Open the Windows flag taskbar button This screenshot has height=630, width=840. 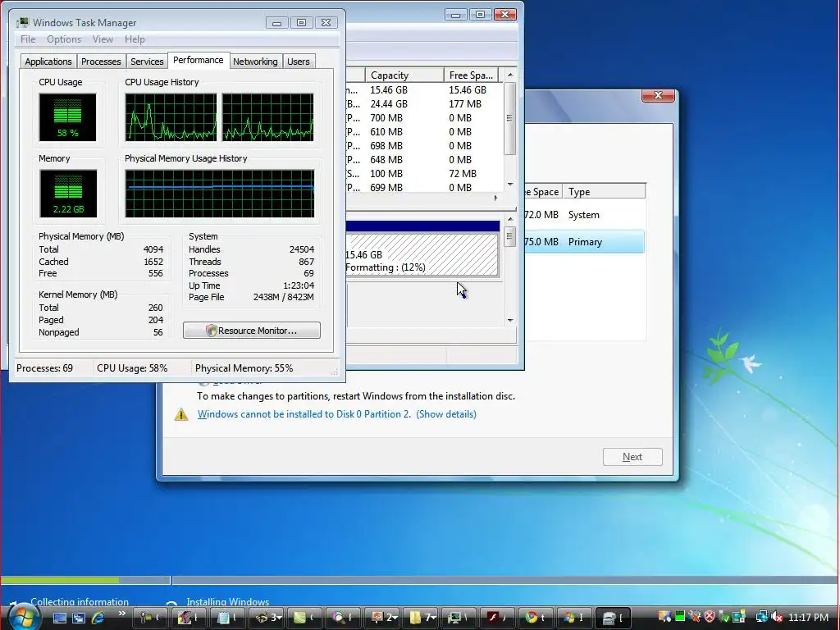click(x=575, y=618)
